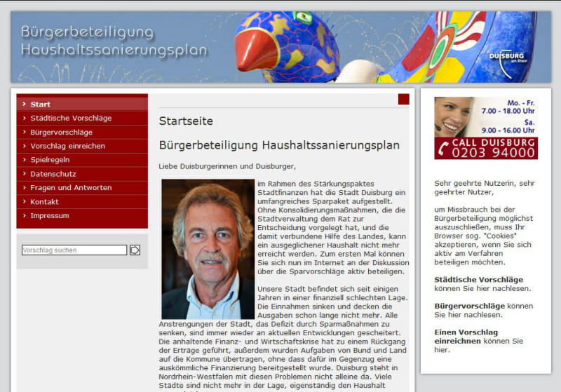Click the chevron arrow beside Spielregeln
The image size is (561, 392).
(25, 159)
